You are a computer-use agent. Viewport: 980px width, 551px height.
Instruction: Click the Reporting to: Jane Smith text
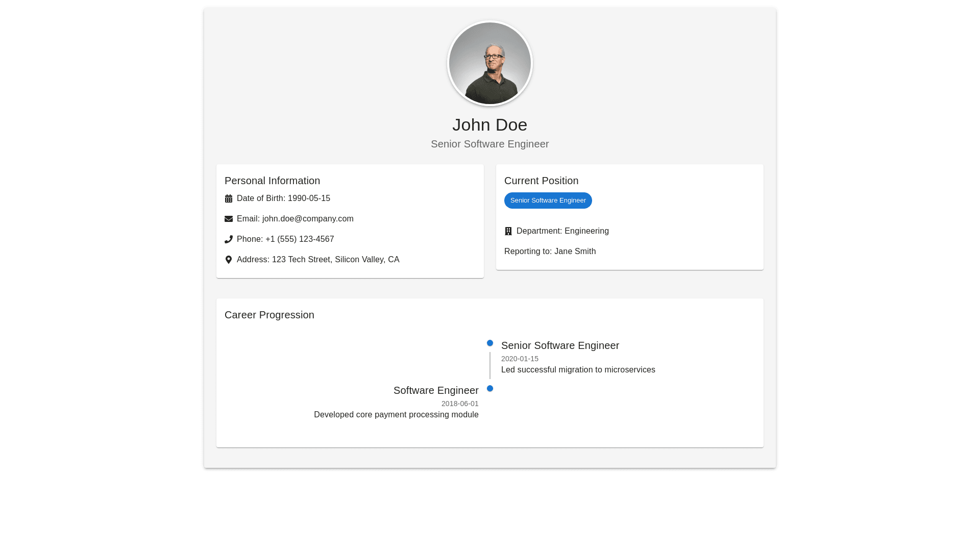click(550, 252)
